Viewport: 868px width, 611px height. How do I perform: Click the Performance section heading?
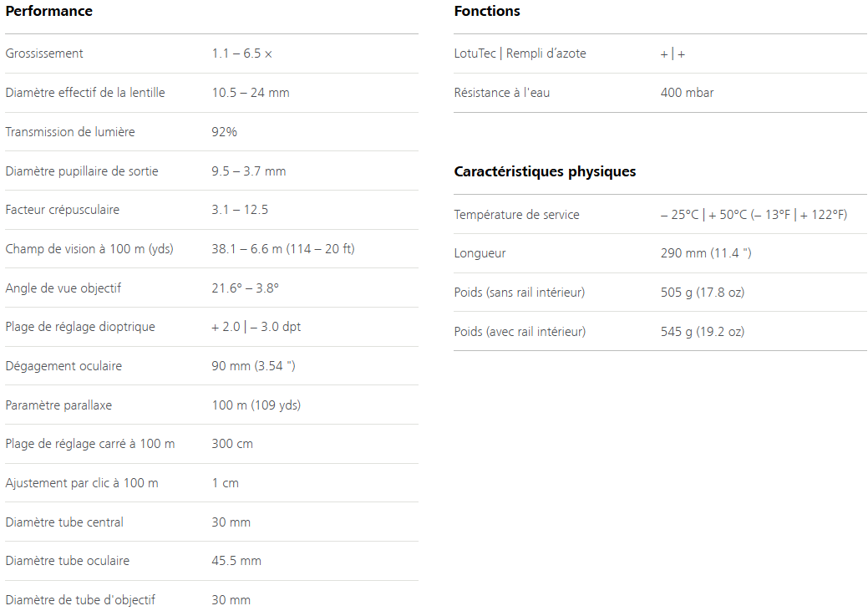(48, 11)
